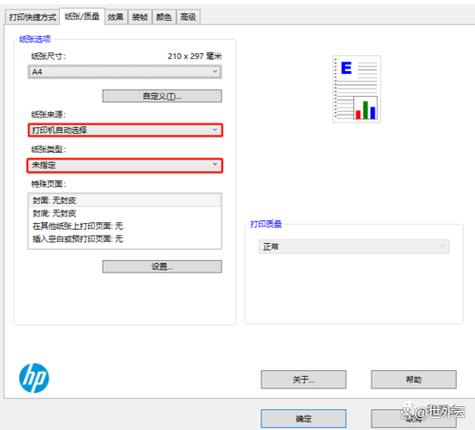The image size is (475, 430).
Task: Click the 关于 button
Action: (303, 379)
